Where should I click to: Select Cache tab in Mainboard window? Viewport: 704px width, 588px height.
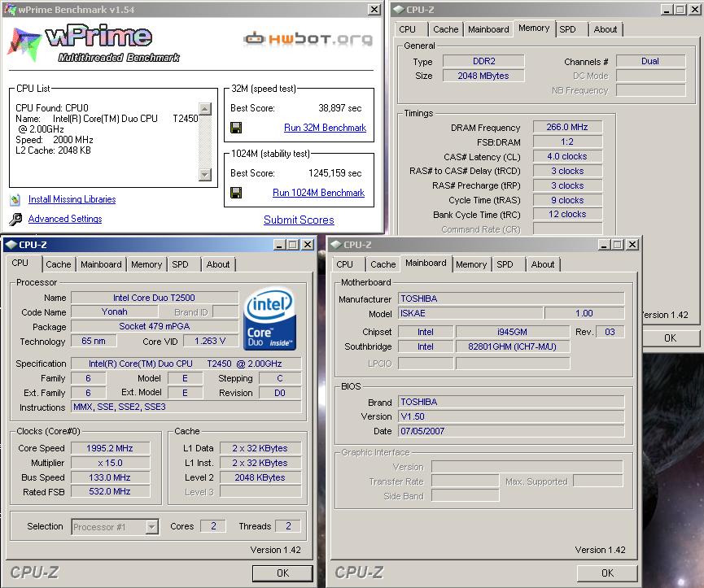coord(383,264)
